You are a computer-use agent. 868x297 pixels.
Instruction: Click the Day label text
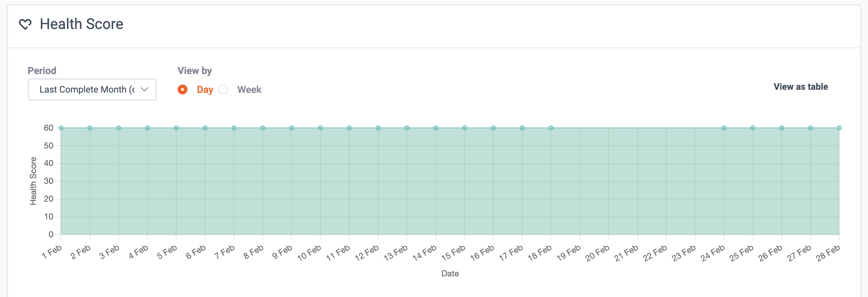pos(205,90)
